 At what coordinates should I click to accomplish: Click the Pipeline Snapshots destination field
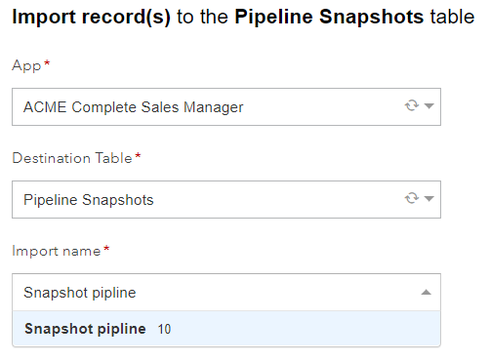(226, 200)
